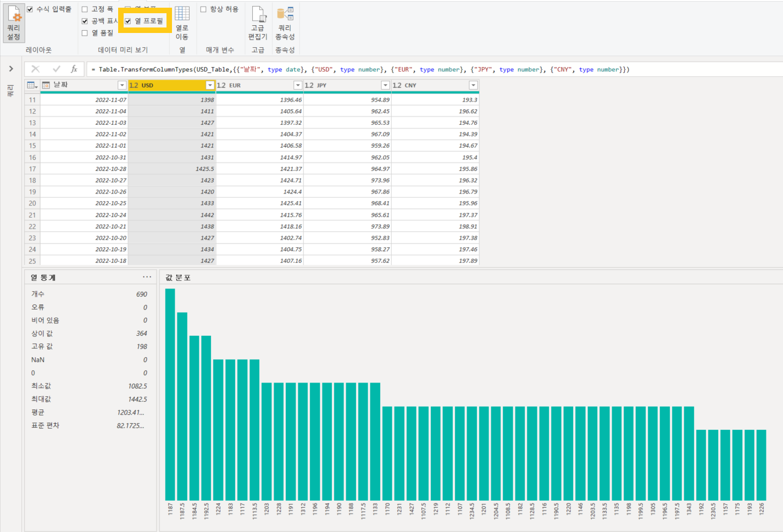Change the 1.2 data type icon of JPY
Screen dimensions: 783x532
[309, 85]
